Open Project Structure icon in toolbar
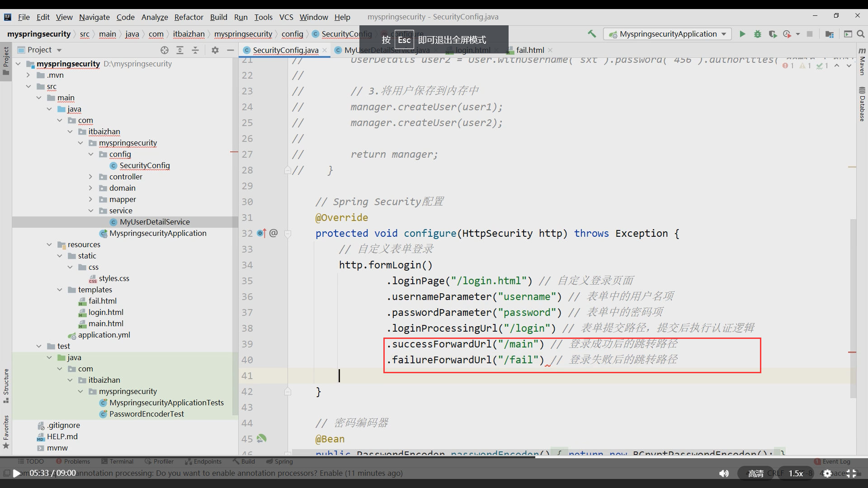868x488 pixels. (830, 34)
